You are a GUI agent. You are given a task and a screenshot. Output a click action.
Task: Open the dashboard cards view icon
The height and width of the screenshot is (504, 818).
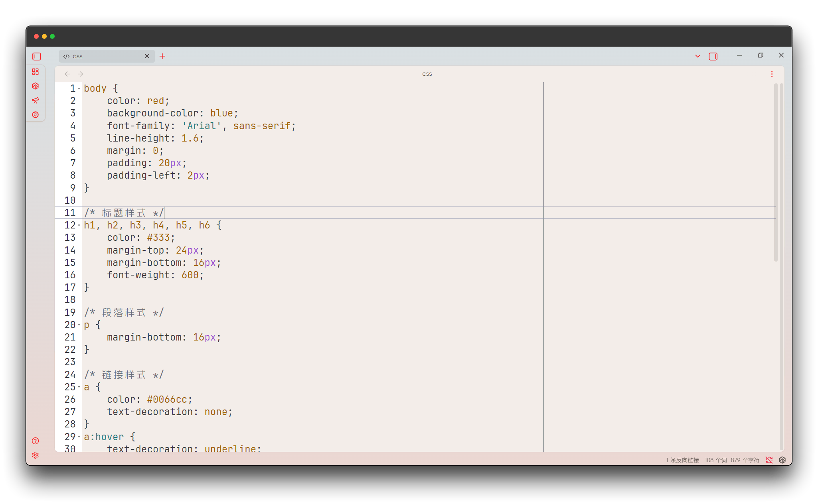pos(36,72)
